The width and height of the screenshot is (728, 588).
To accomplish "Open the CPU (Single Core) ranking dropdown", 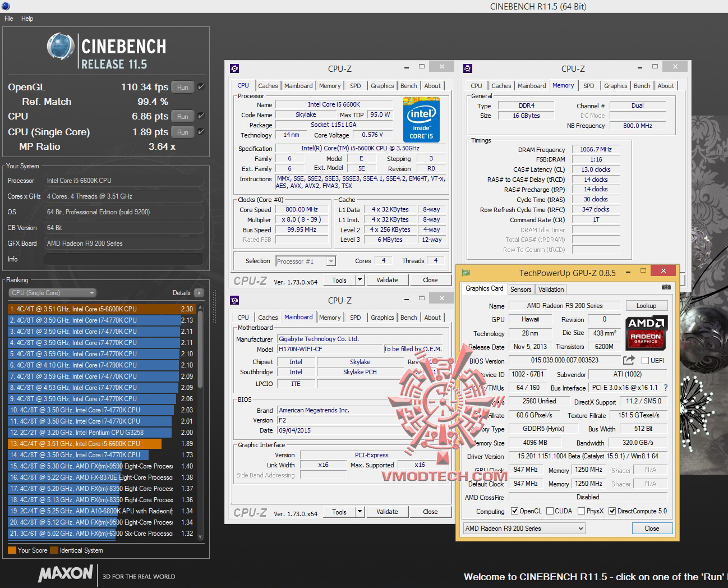I will [53, 293].
